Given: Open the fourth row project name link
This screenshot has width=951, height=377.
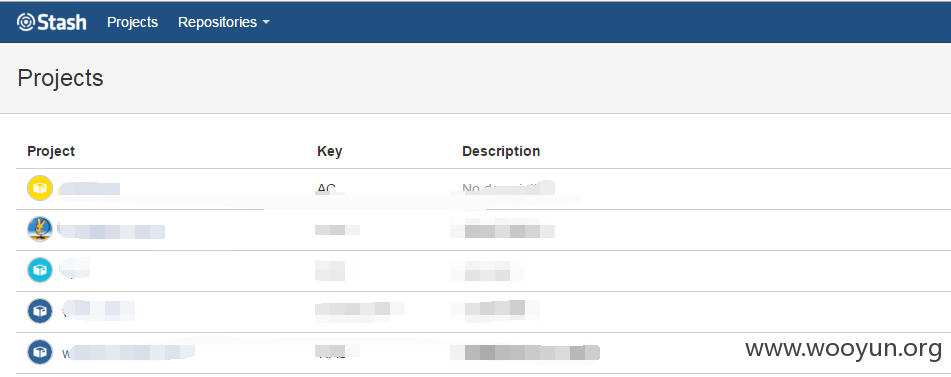Looking at the screenshot, I should coord(97,310).
